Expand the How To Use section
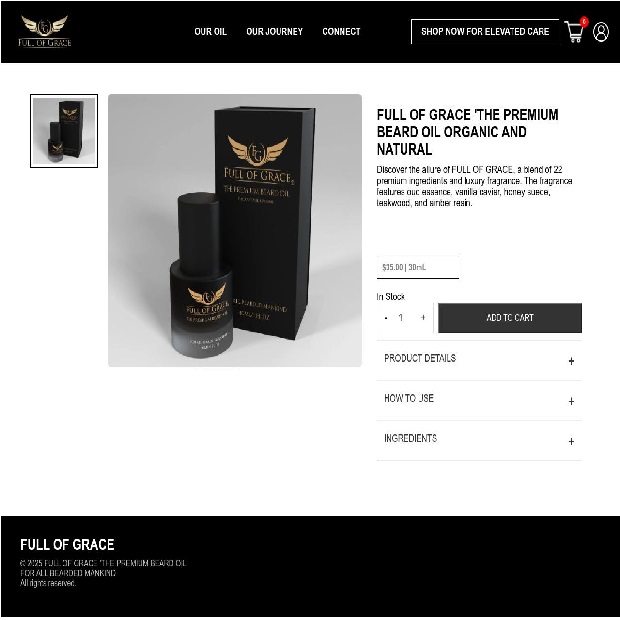This screenshot has width=620, height=620. tap(479, 401)
